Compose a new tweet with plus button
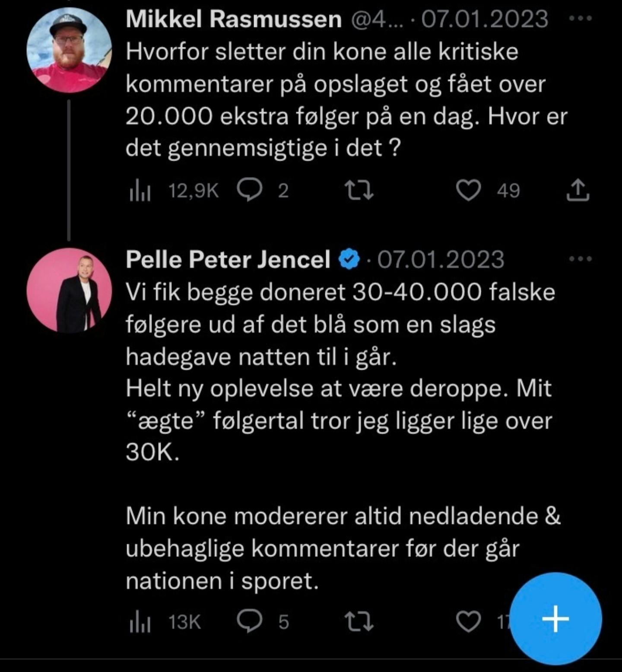Image resolution: width=622 pixels, height=672 pixels. pyautogui.click(x=555, y=618)
